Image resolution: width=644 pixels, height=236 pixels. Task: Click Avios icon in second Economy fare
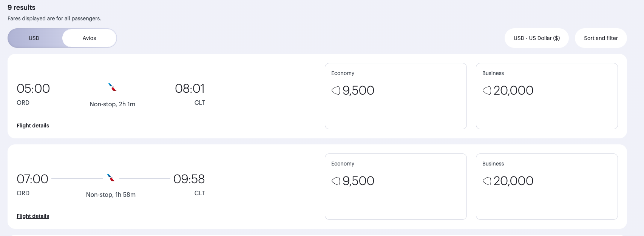pos(336,181)
